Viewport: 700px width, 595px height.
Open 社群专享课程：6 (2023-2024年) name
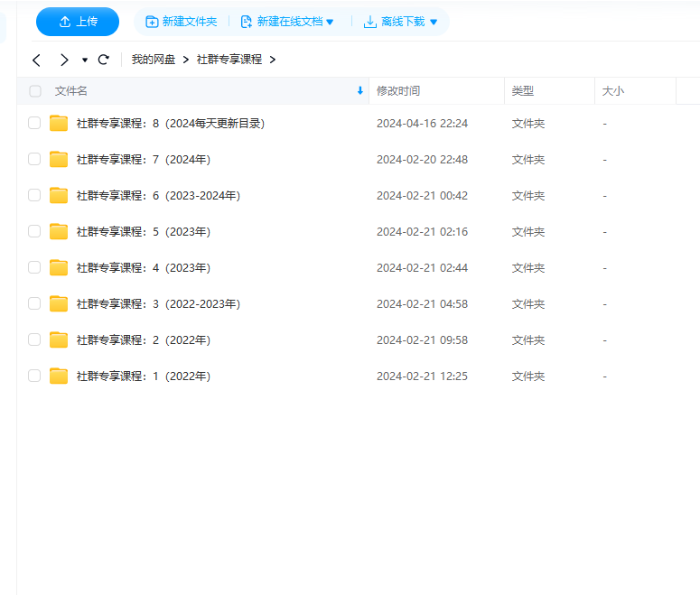(158, 196)
